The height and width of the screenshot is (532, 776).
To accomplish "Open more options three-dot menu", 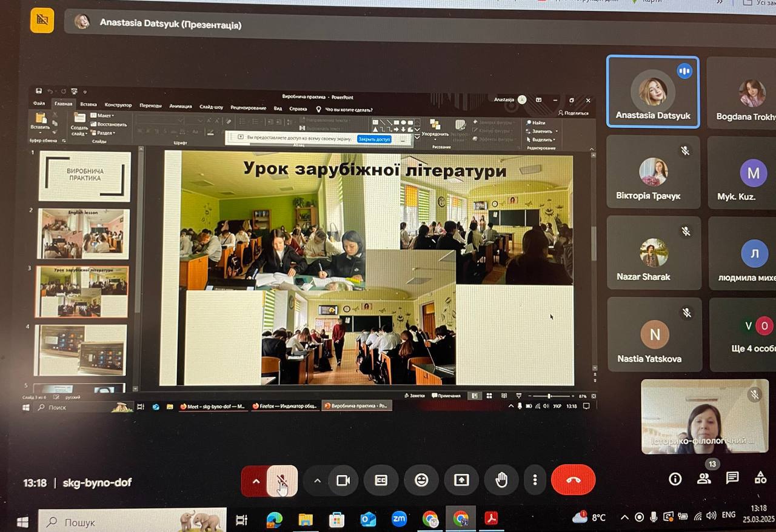I will click(535, 480).
